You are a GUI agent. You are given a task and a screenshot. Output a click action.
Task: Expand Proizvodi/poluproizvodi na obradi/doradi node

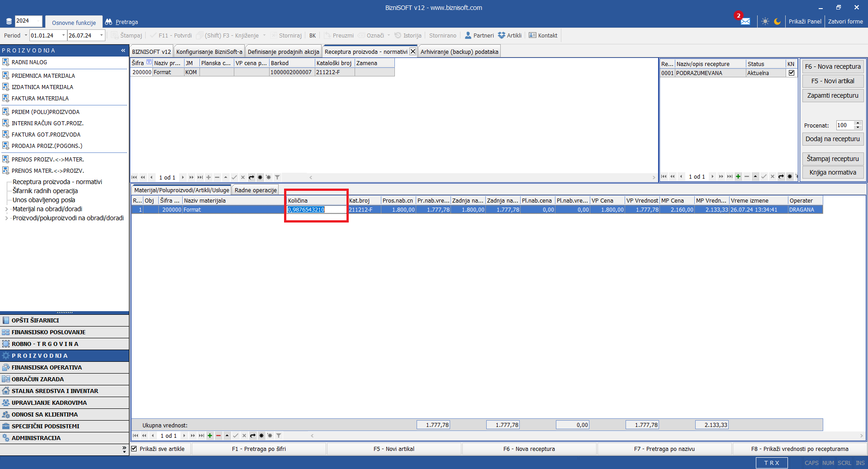click(x=6, y=218)
